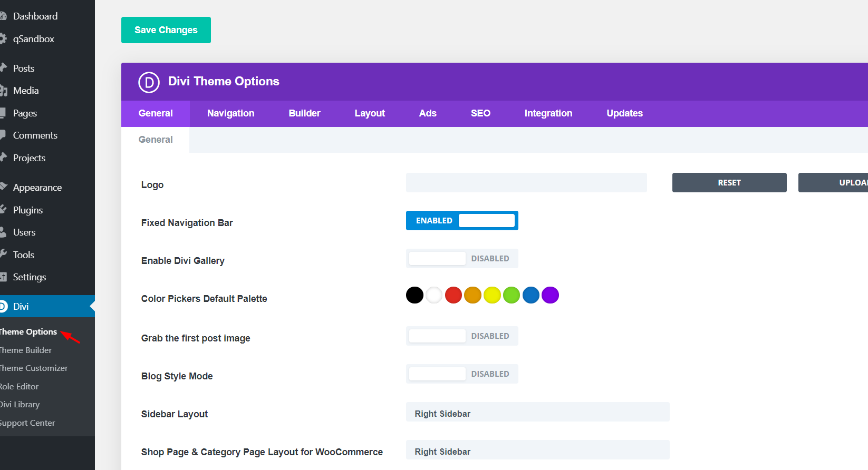Screen dimensions: 868x470
Task: Click the Users sidebar icon
Action: pyautogui.click(x=3, y=232)
